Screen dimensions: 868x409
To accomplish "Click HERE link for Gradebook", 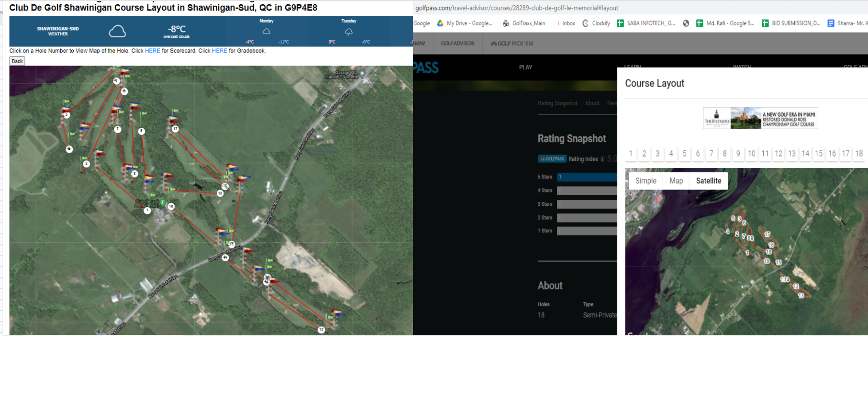I will tap(220, 51).
